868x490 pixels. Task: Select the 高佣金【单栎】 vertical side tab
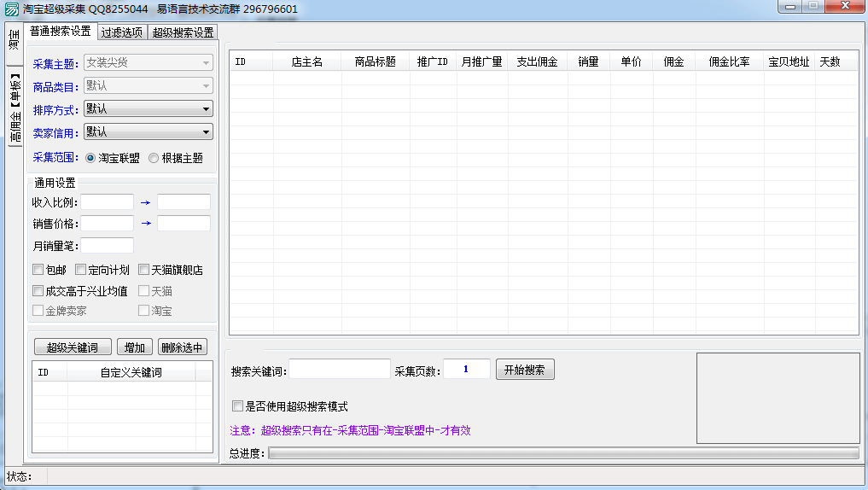15,109
